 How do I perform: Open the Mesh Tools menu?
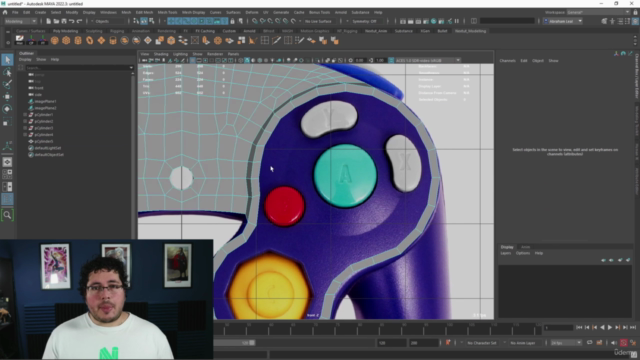coord(167,12)
